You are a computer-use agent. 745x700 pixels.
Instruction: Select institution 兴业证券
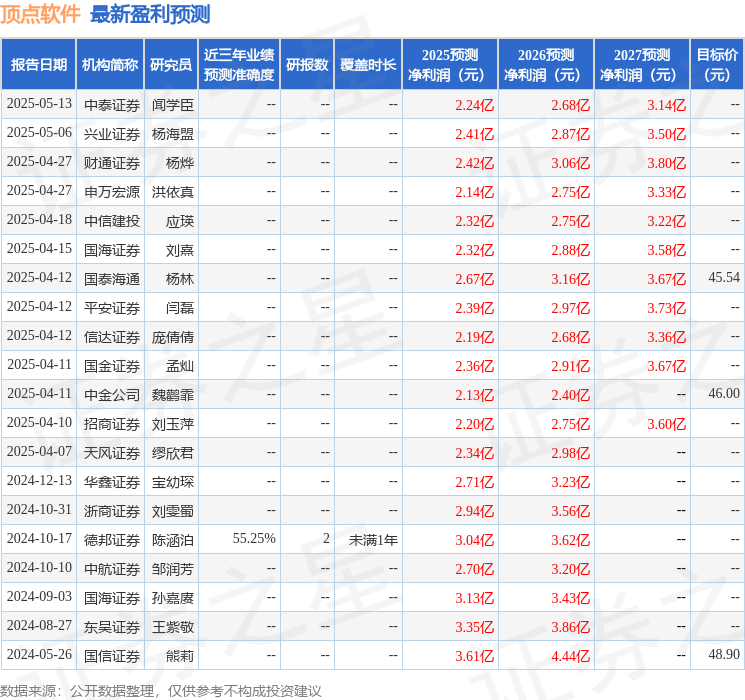click(112, 134)
